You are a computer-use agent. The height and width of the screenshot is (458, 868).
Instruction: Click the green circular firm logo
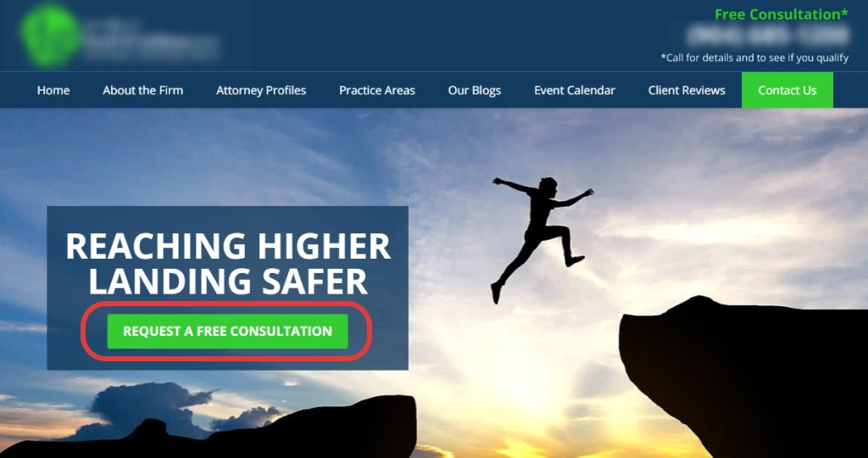tap(51, 36)
